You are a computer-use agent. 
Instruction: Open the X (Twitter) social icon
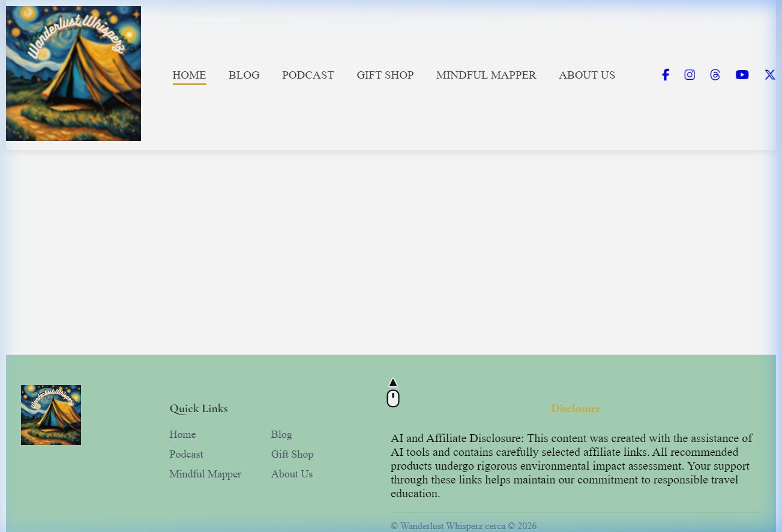click(x=769, y=75)
